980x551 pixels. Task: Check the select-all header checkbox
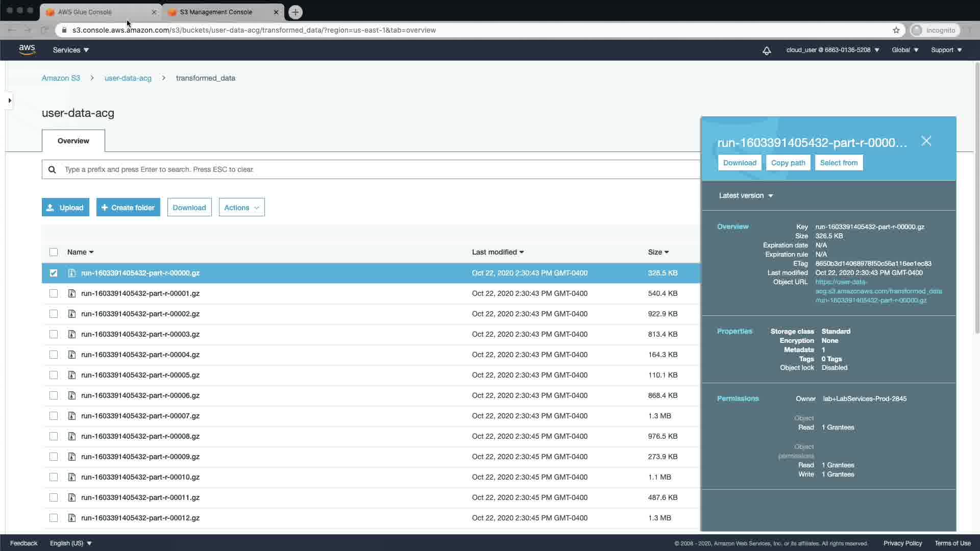(x=54, y=252)
